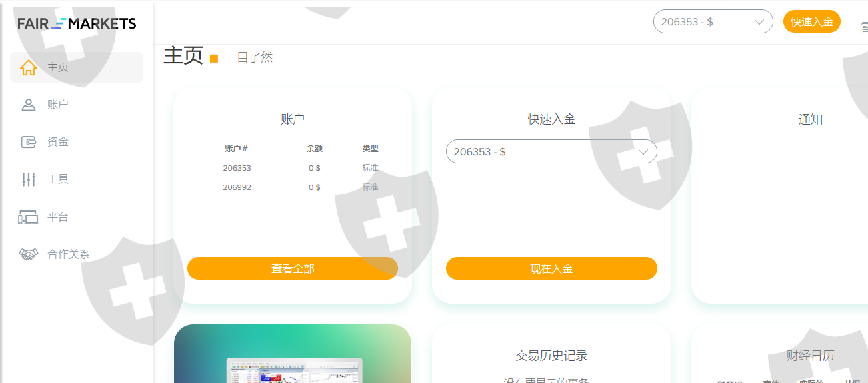The image size is (868, 383).
Task: Click the 标准 type of account 206353
Action: coord(371,168)
